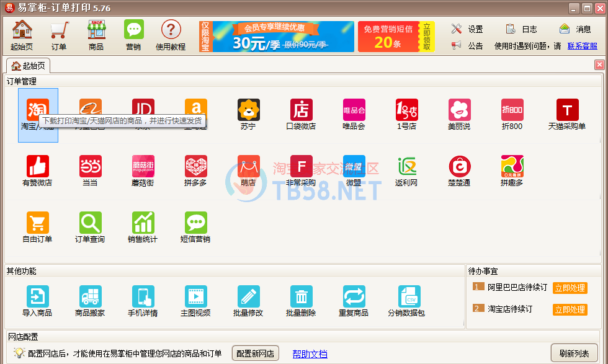Viewport: 608px width, 364px height.
Task: Select the 阿里巴巴店待续订 to-do text
Action: point(517,288)
